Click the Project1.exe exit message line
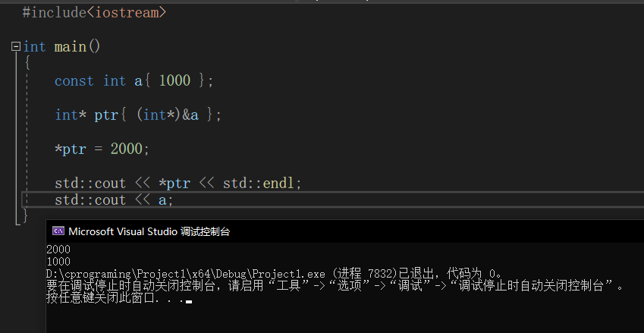This screenshot has height=333, width=644. click(274, 274)
